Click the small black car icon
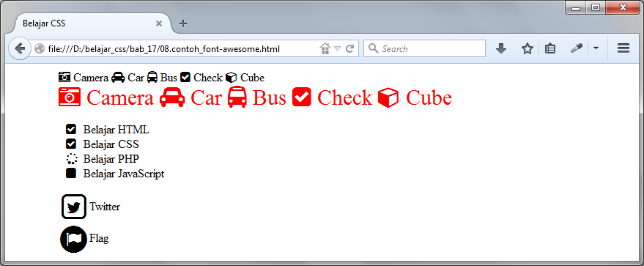This screenshot has height=266, width=644. pyautogui.click(x=118, y=77)
